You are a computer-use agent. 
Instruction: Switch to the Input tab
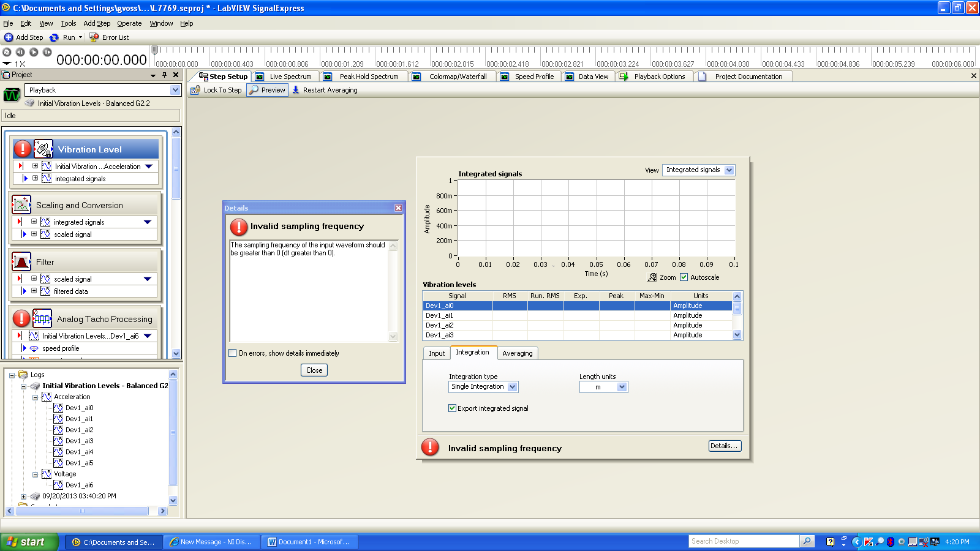(x=437, y=353)
